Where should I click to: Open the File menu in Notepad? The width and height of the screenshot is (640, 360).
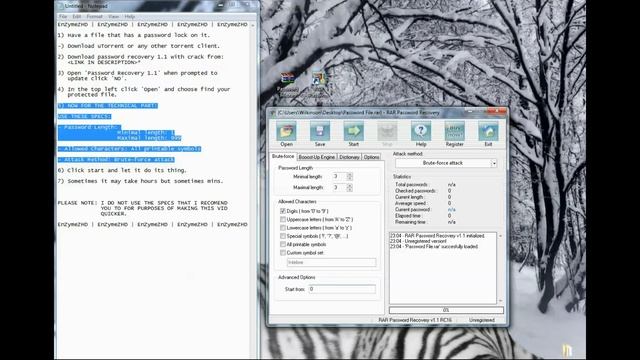coord(63,16)
